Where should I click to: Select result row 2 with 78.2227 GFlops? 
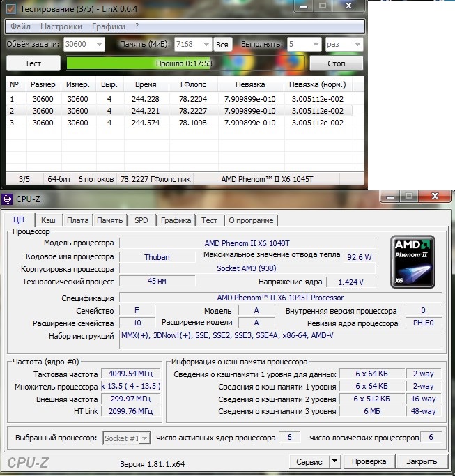pos(179,111)
